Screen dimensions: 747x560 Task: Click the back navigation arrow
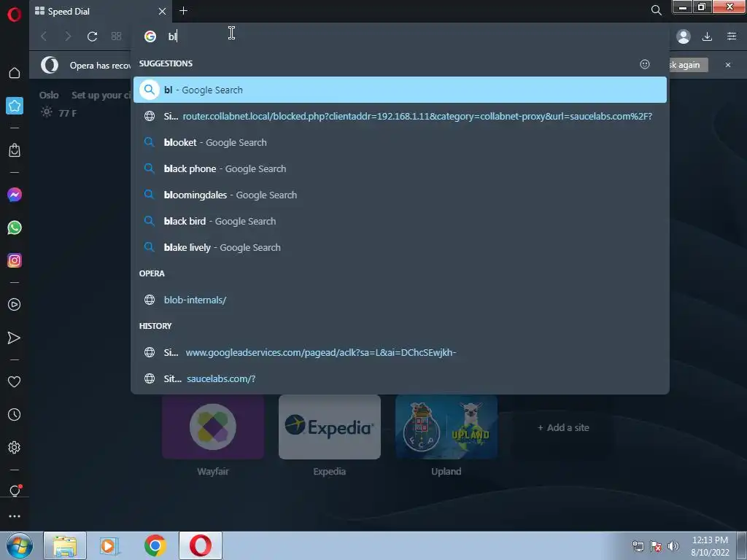44,36
